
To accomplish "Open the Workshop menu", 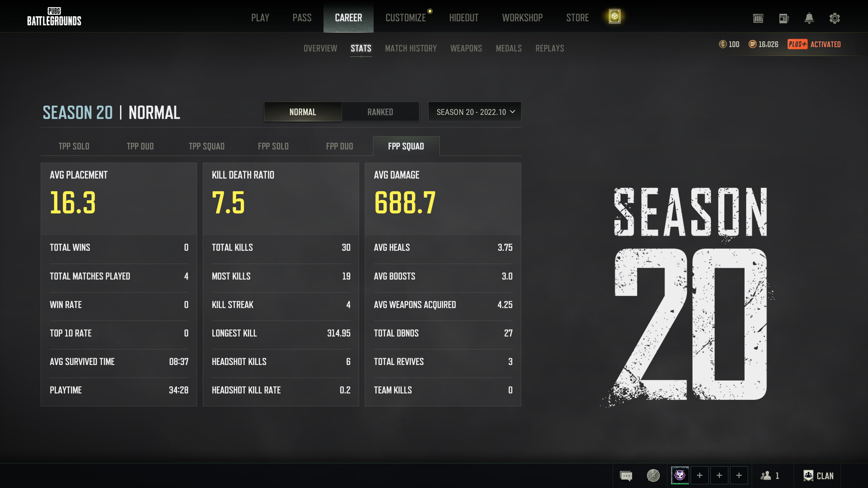I will pyautogui.click(x=522, y=18).
